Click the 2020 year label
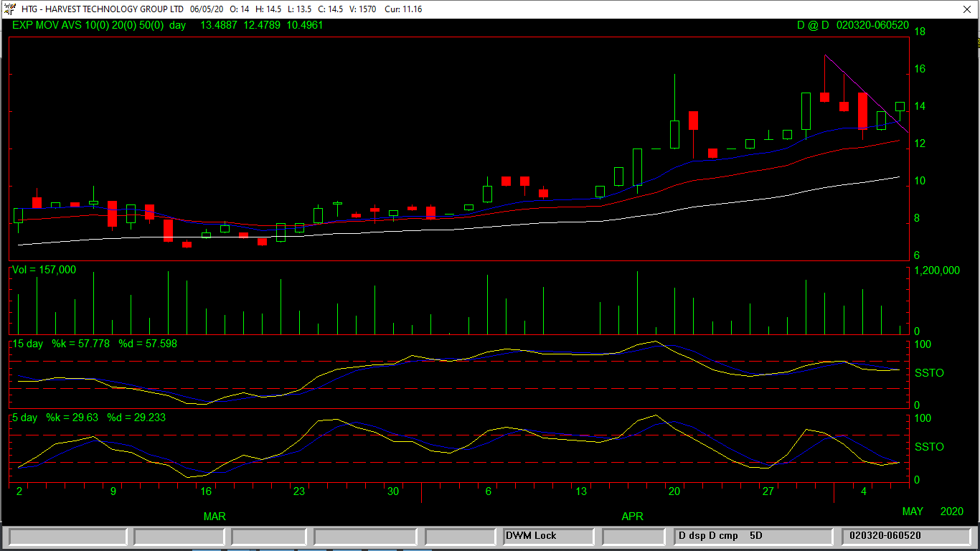Viewport: 980px width, 551px height. (x=952, y=512)
